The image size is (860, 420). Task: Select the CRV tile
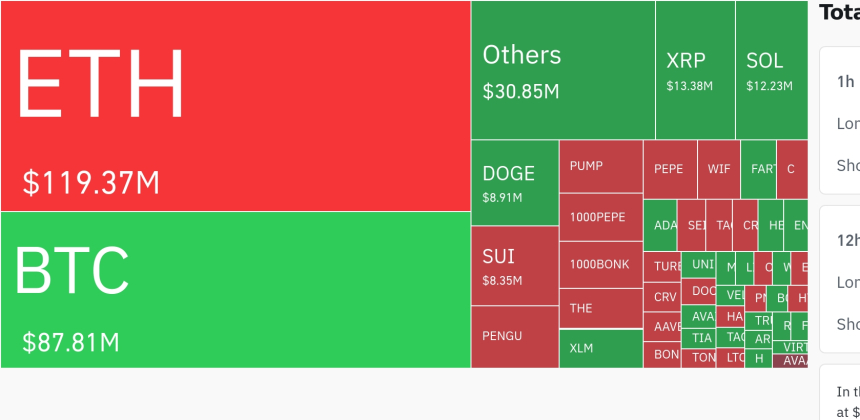664,297
